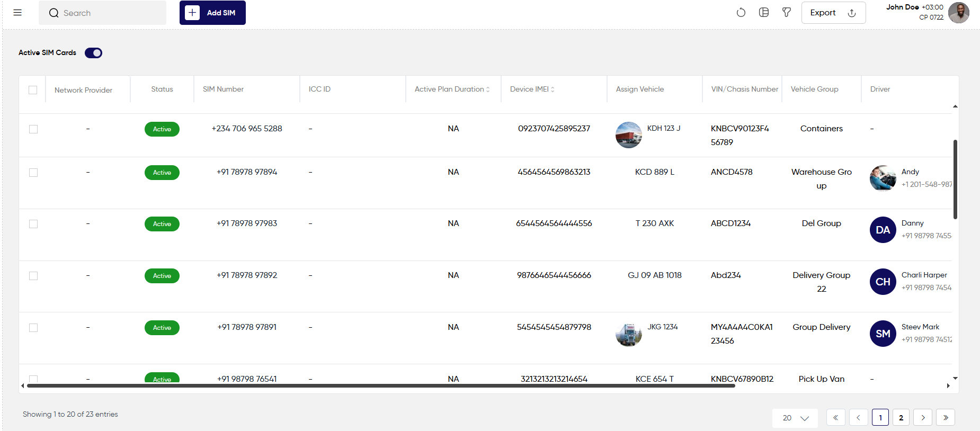The width and height of the screenshot is (980, 431).
Task: Toggle the Active SIM Cards switch
Action: 93,53
